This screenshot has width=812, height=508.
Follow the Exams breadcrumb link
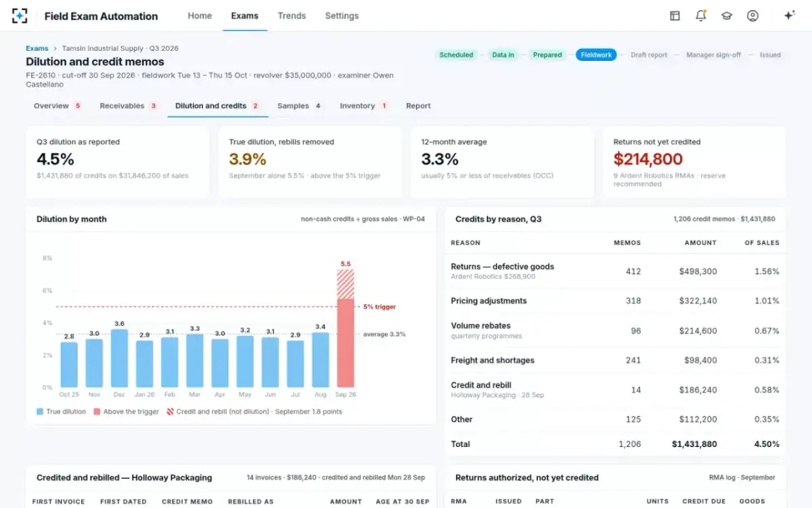pyautogui.click(x=37, y=49)
